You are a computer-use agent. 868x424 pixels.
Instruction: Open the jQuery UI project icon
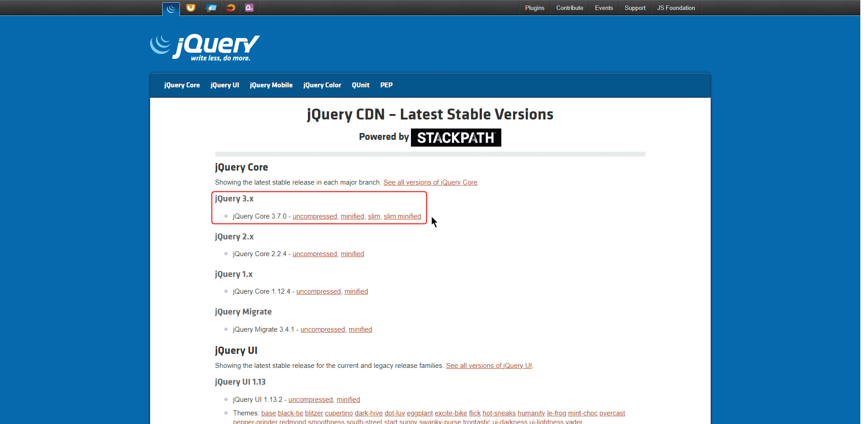[191, 8]
